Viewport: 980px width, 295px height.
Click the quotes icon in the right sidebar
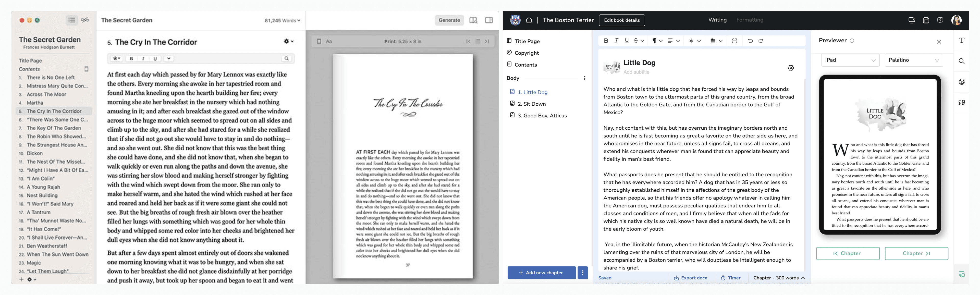click(x=962, y=102)
